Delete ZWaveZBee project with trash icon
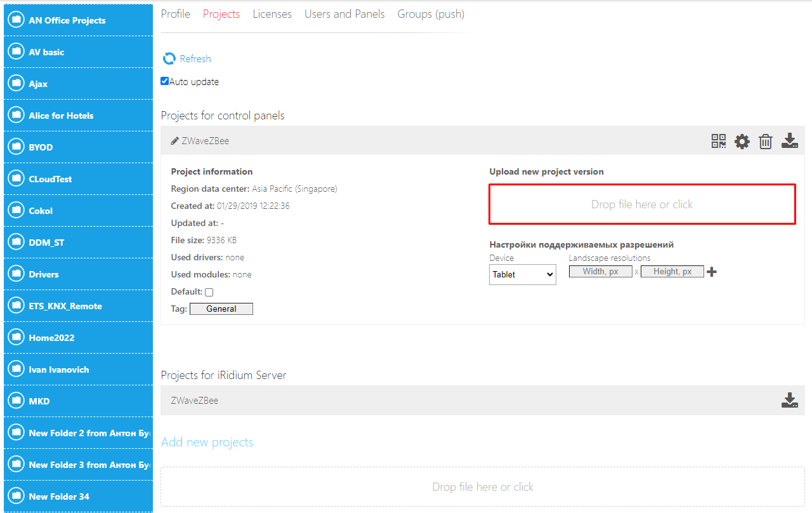The height and width of the screenshot is (513, 812). [766, 141]
